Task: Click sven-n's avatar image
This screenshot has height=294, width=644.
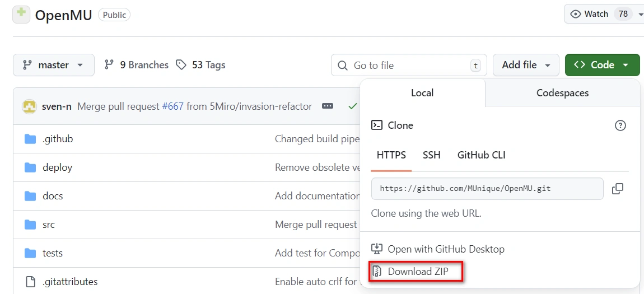Action: click(x=29, y=106)
